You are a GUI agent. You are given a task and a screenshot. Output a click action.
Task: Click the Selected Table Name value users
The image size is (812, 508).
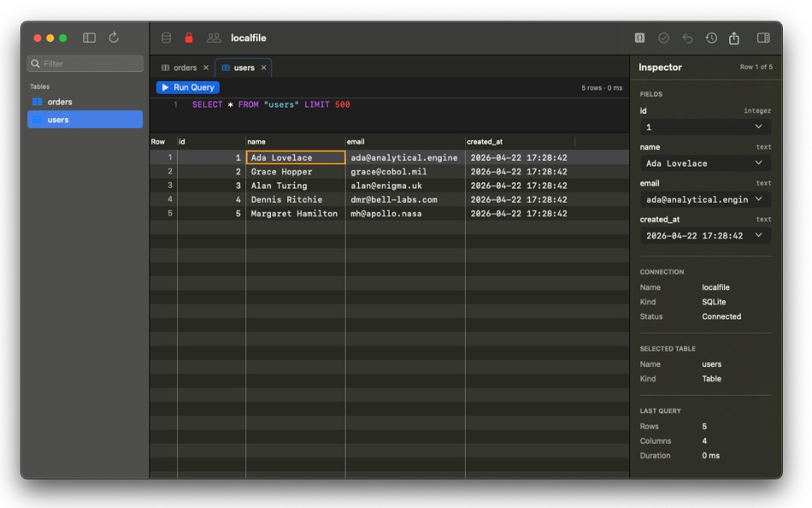(x=711, y=364)
